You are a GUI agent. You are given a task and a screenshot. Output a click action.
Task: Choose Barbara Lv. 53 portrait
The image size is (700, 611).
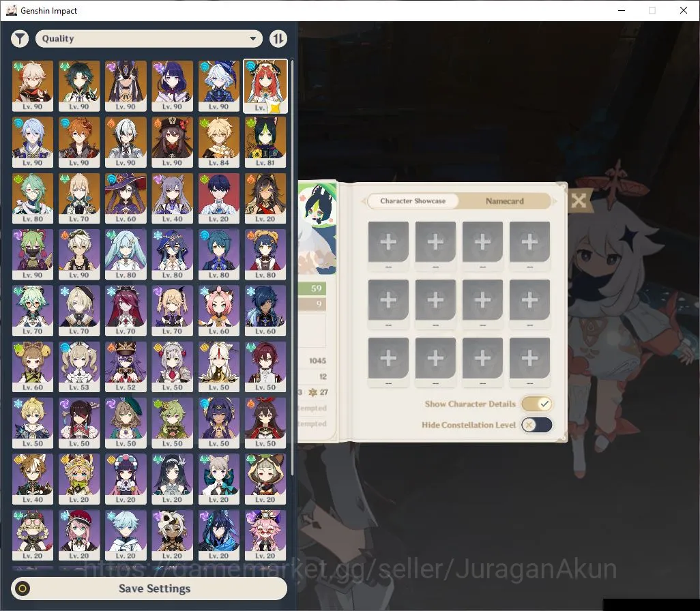tap(79, 367)
